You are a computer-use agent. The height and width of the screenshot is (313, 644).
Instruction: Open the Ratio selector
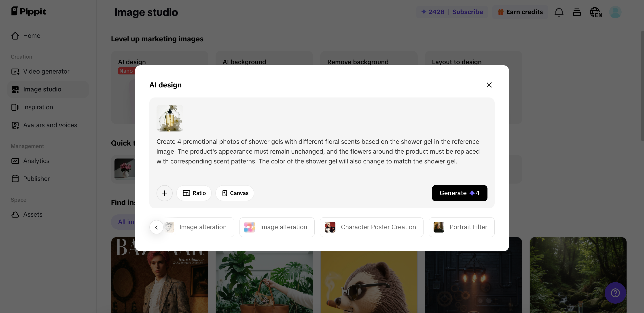(x=194, y=193)
